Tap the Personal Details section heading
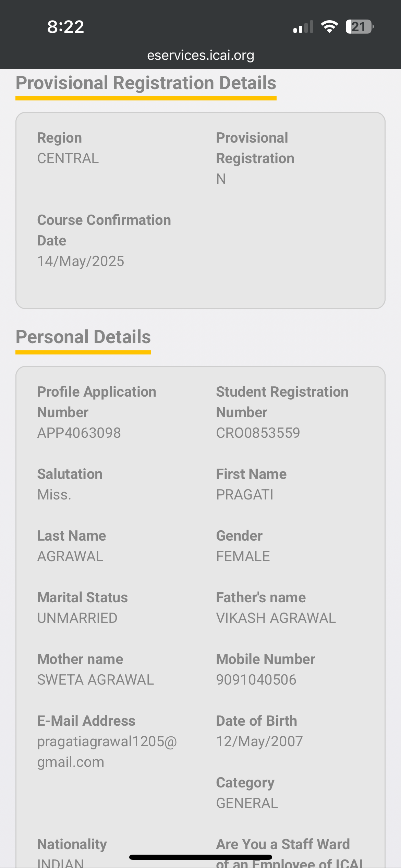The image size is (401, 868). pos(83,337)
